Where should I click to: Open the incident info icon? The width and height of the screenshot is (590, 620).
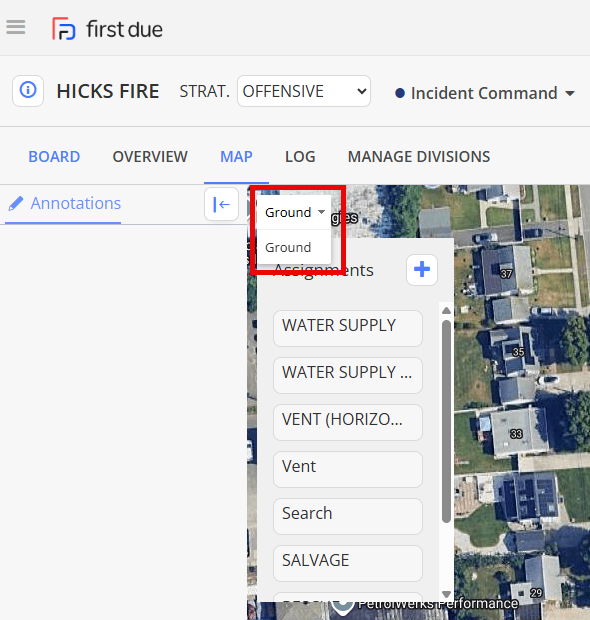(28, 91)
